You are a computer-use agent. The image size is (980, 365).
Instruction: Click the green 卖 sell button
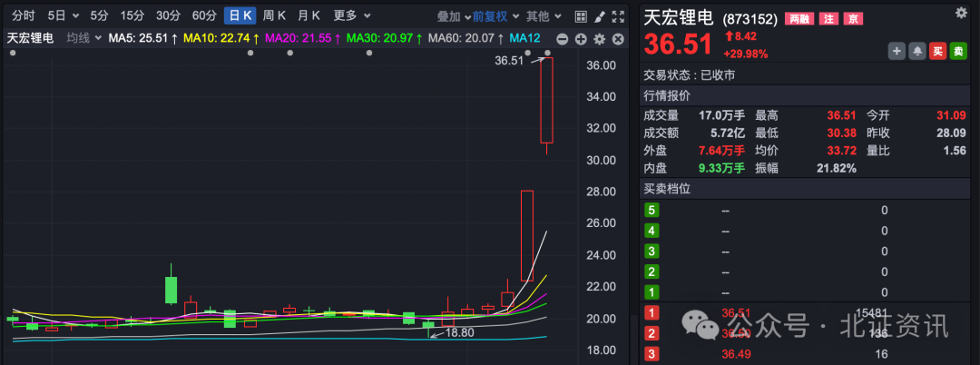tap(958, 52)
